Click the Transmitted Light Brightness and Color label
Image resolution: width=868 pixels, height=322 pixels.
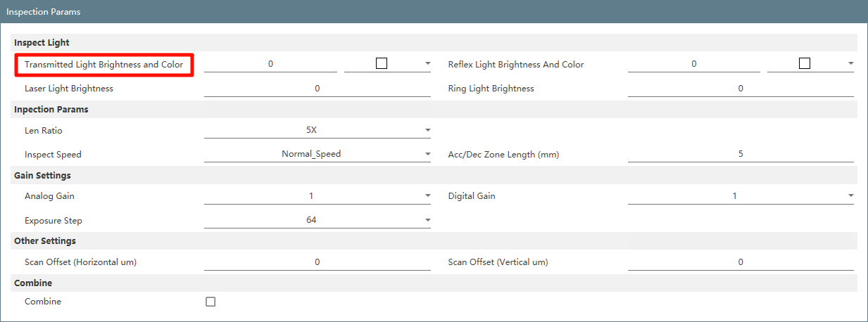103,65
